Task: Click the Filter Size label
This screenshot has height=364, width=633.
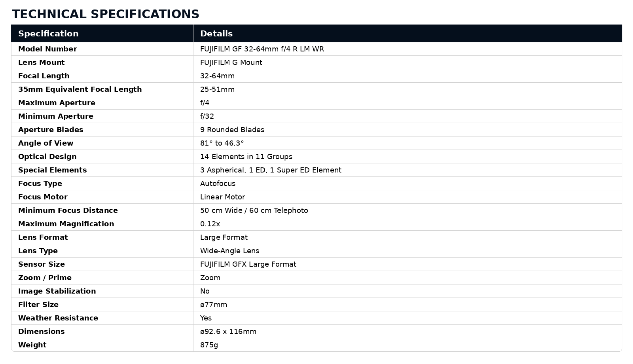Action: (x=38, y=305)
